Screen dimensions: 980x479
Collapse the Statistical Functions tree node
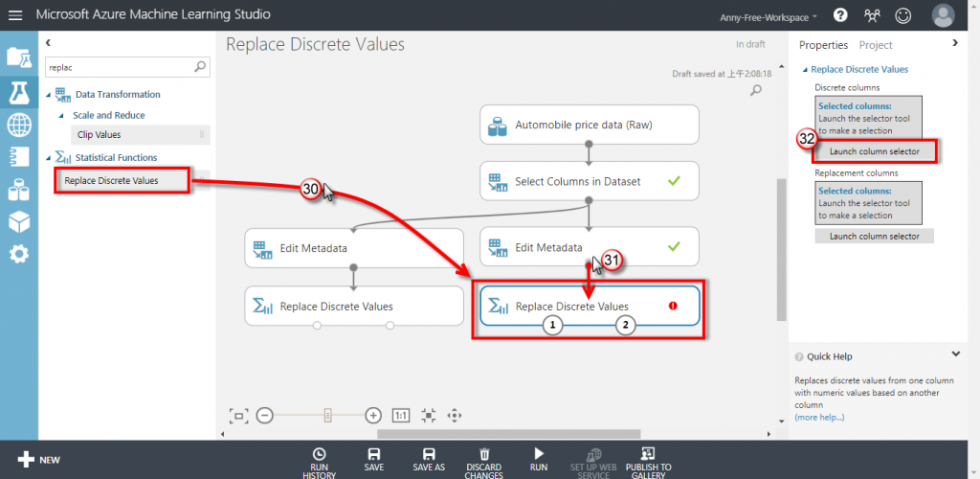[49, 157]
